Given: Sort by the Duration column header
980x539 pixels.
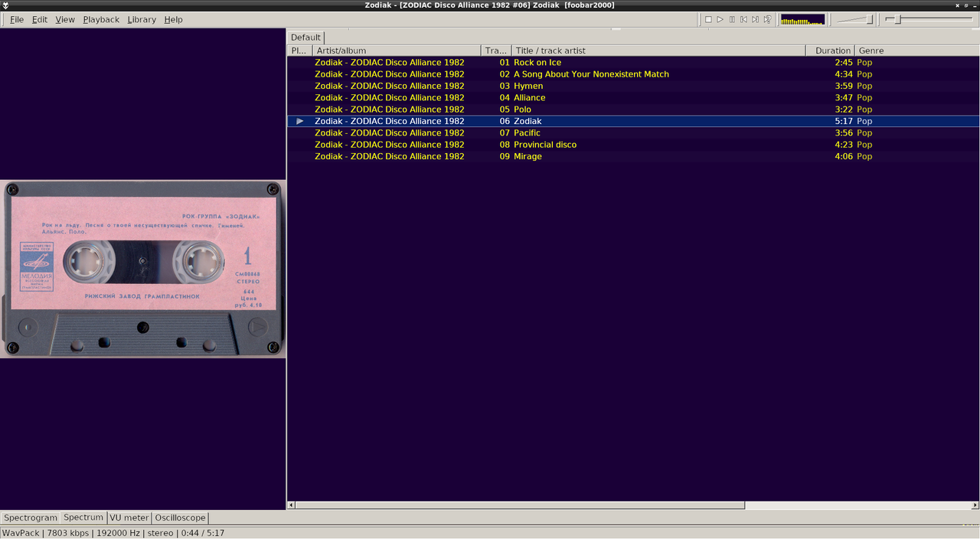Looking at the screenshot, I should (830, 51).
